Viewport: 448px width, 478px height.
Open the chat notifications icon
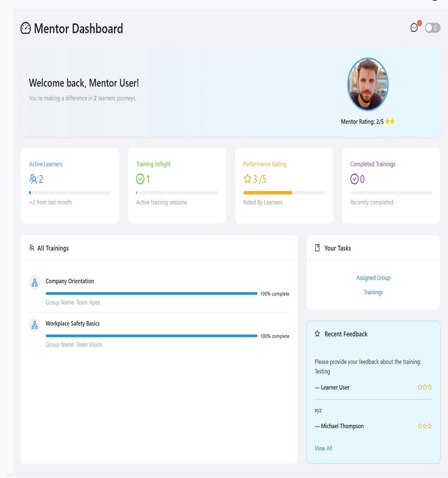(414, 28)
